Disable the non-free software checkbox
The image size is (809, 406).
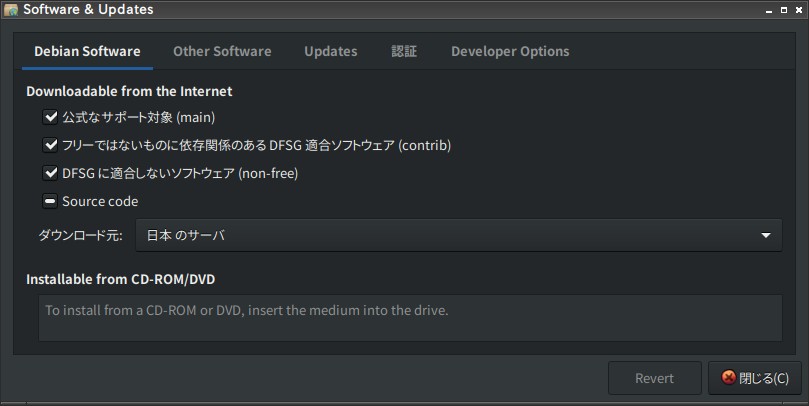(50, 173)
